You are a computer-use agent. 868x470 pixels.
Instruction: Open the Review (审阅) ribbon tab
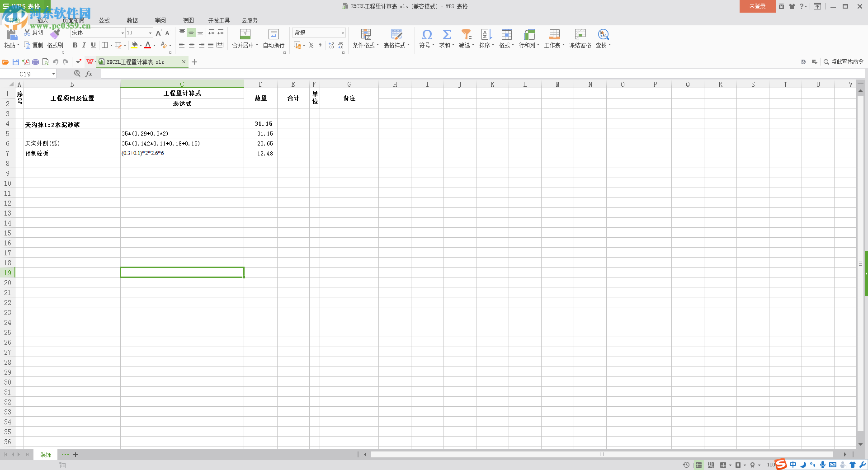pyautogui.click(x=160, y=20)
